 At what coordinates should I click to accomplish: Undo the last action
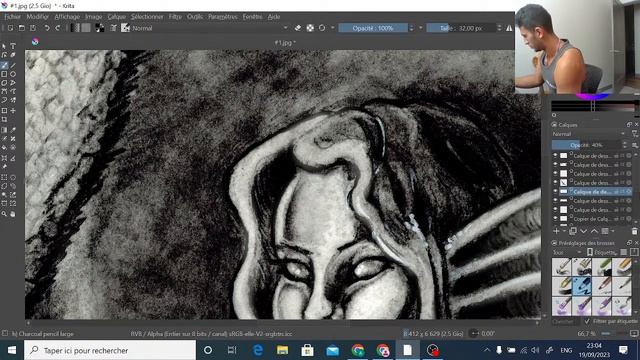pyautogui.click(x=47, y=28)
